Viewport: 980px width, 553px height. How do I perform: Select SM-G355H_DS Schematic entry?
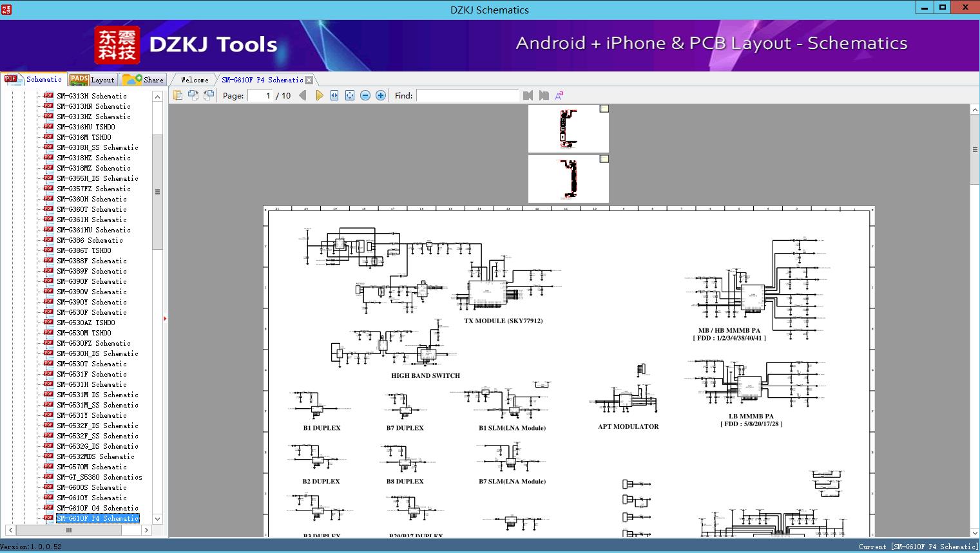coord(97,178)
